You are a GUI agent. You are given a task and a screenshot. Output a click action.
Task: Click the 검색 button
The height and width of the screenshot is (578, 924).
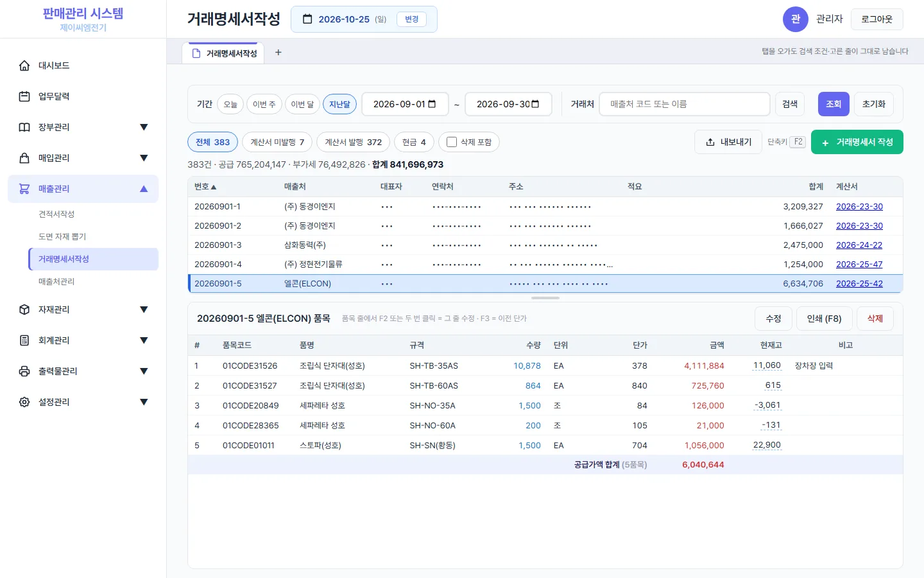pyautogui.click(x=790, y=104)
